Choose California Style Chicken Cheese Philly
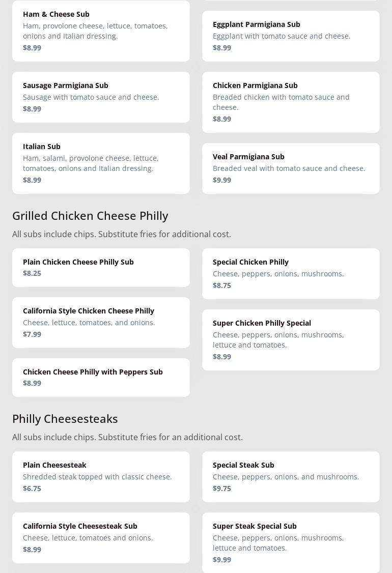The image size is (392, 573). 101,322
